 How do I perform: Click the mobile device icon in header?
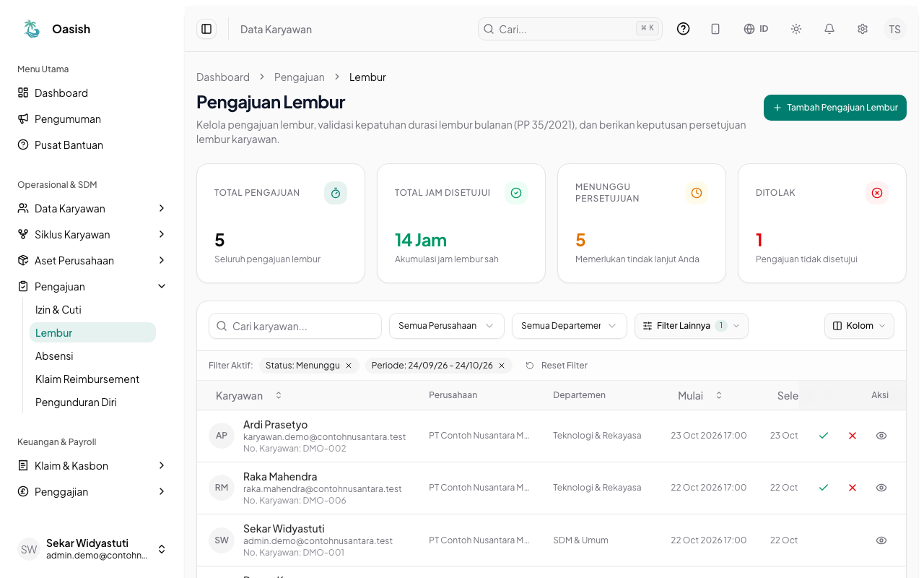pyautogui.click(x=715, y=29)
